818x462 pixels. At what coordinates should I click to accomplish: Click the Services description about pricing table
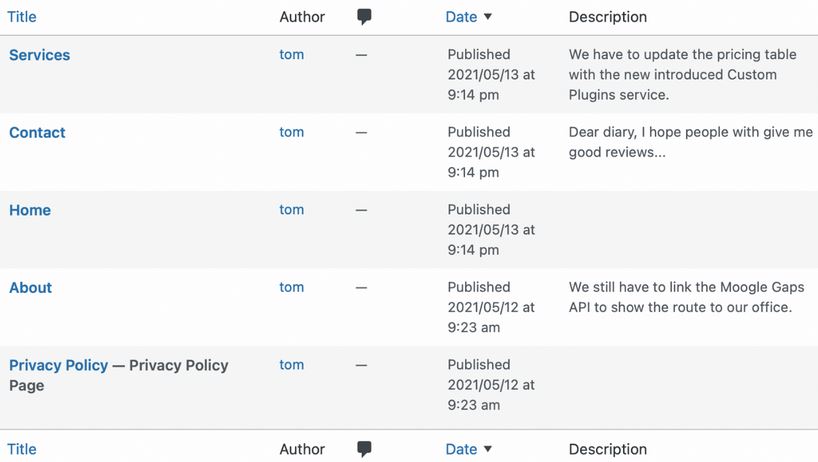coord(682,75)
